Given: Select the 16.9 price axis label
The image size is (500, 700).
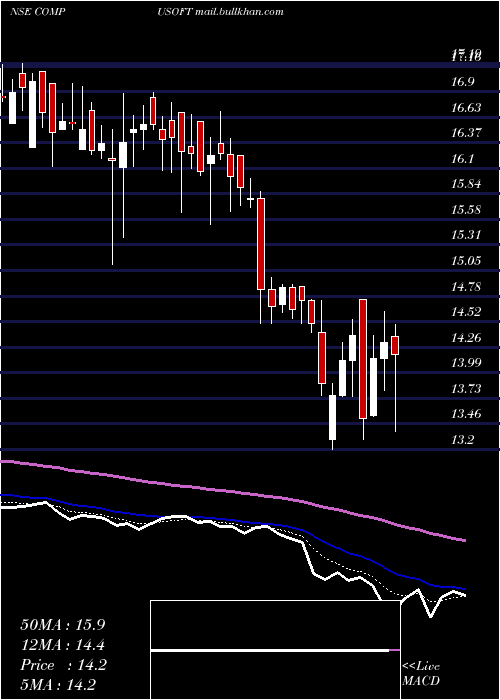Looking at the screenshot, I should (465, 82).
